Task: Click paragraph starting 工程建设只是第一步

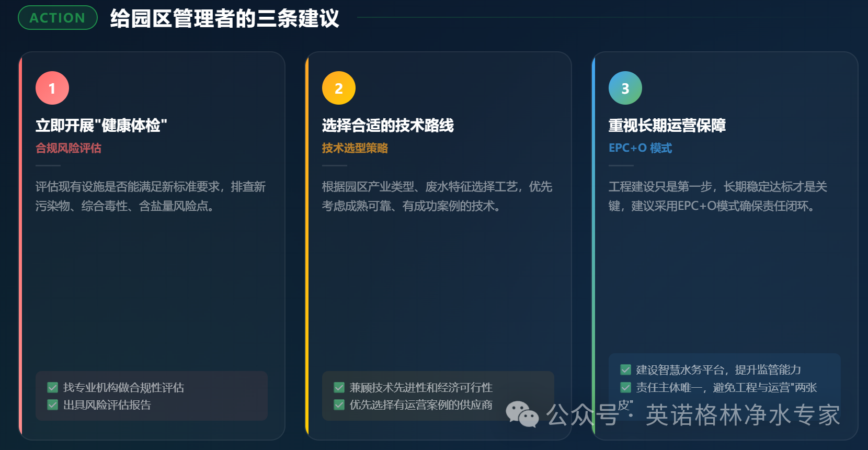Action: (x=718, y=196)
